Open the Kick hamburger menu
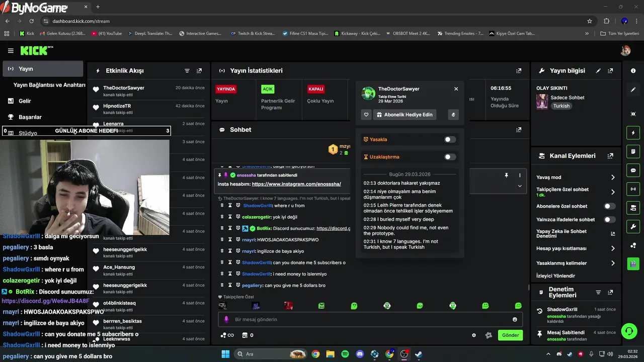Viewport: 644px width, 362px height. 11,51
